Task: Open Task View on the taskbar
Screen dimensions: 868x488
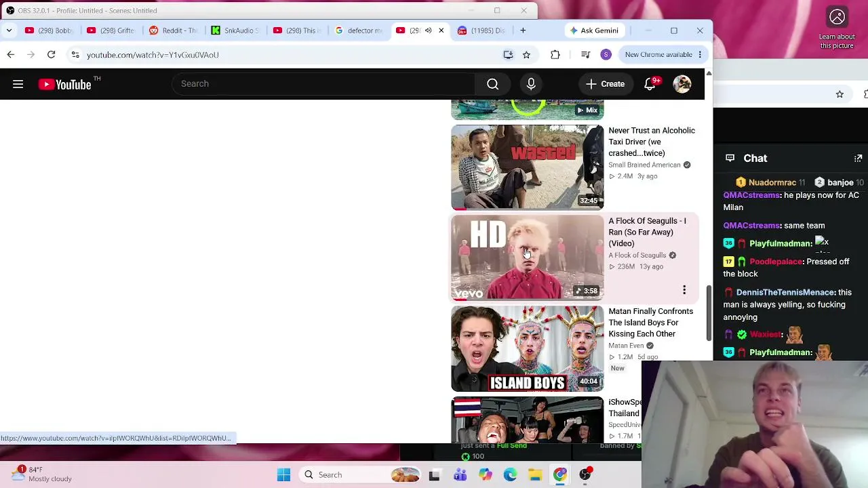Action: [434, 475]
